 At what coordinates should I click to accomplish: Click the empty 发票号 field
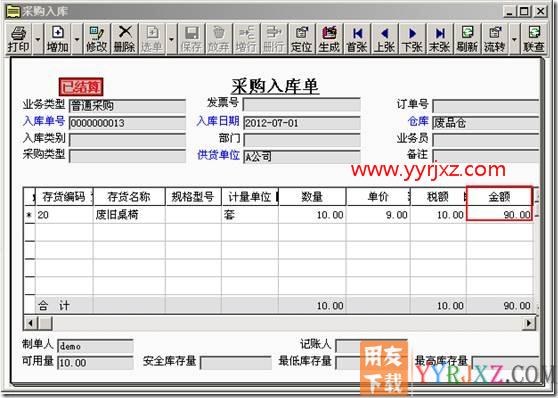tap(302, 105)
